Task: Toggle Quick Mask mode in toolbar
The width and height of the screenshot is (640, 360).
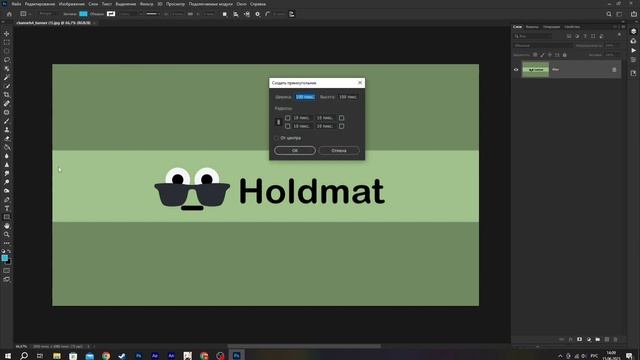Action: pyautogui.click(x=7, y=271)
